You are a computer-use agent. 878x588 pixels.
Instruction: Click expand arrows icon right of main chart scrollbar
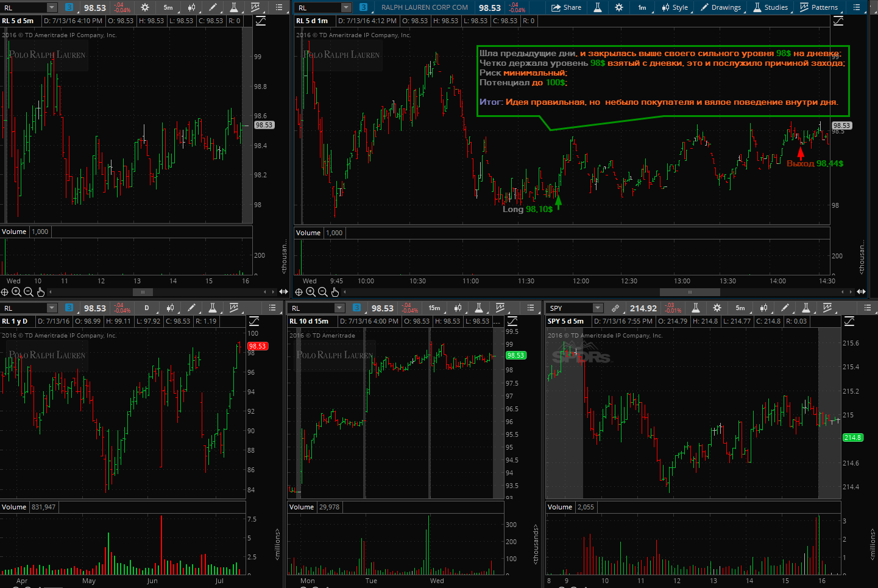(x=861, y=292)
